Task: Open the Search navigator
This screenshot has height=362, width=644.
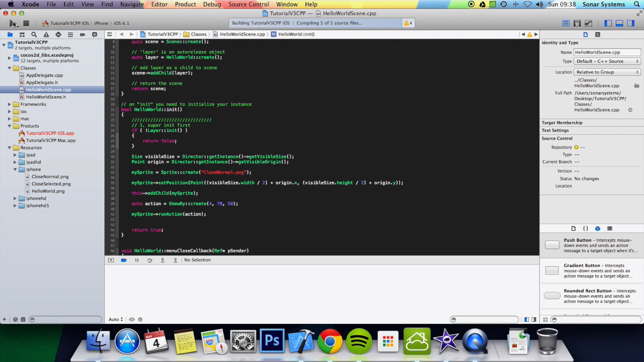Action: coord(34,34)
